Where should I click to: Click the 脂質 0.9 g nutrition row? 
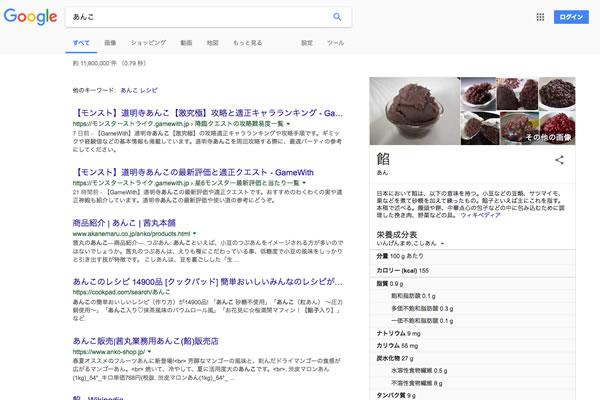(x=472, y=284)
